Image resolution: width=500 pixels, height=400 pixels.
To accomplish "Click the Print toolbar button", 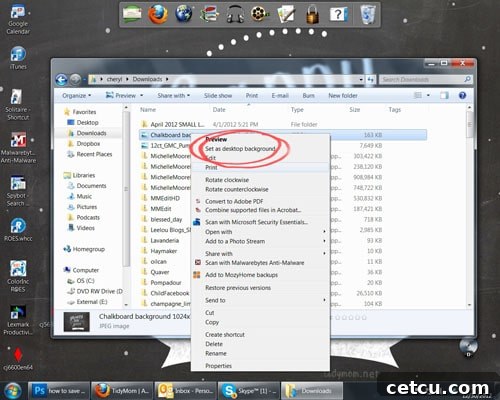I will point(252,96).
